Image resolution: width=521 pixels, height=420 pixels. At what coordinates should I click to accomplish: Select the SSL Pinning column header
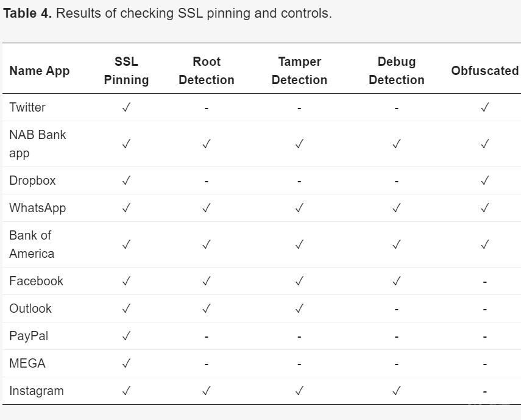click(126, 71)
